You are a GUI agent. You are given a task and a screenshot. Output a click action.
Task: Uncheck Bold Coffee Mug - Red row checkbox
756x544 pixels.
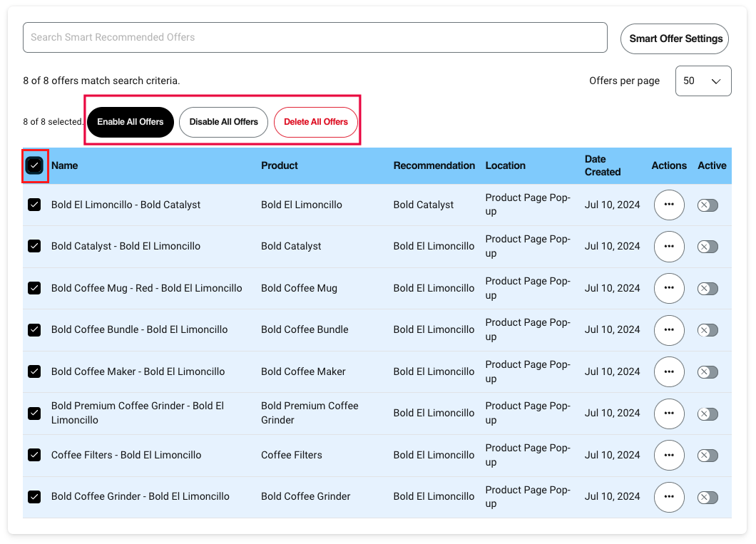pos(34,288)
